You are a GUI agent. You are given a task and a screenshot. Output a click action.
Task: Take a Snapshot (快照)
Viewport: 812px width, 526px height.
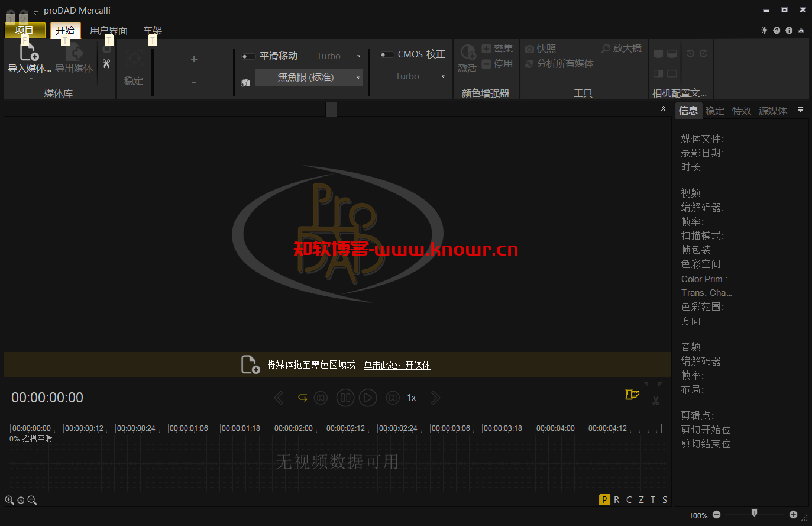(x=541, y=49)
